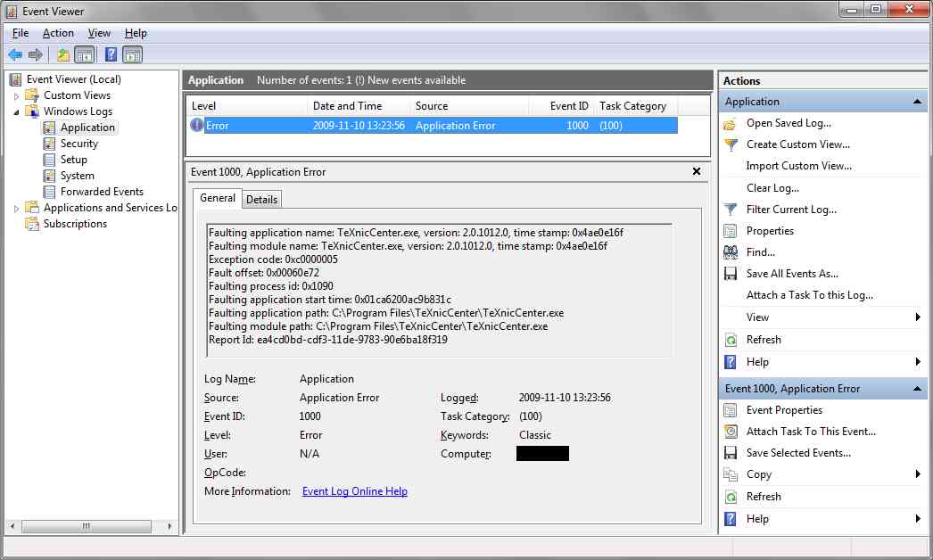Image resolution: width=933 pixels, height=560 pixels.
Task: Click the Copy icon in event actions
Action: (731, 474)
